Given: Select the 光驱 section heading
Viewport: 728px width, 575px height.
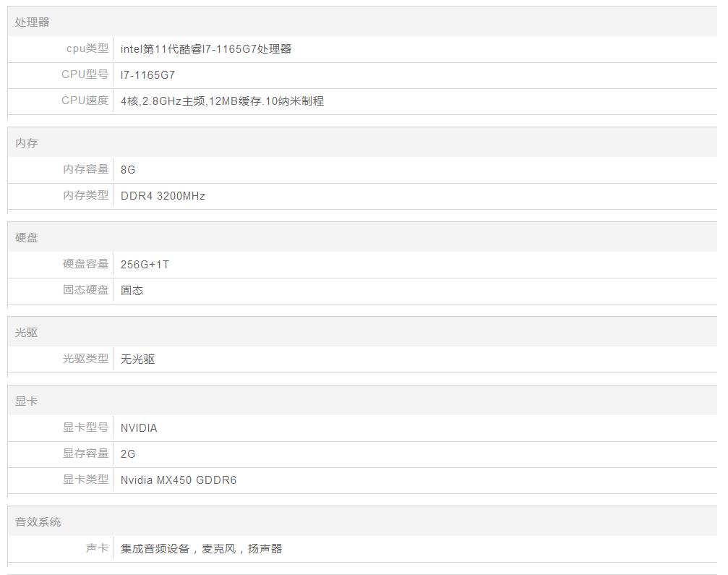Looking at the screenshot, I should click(x=27, y=333).
